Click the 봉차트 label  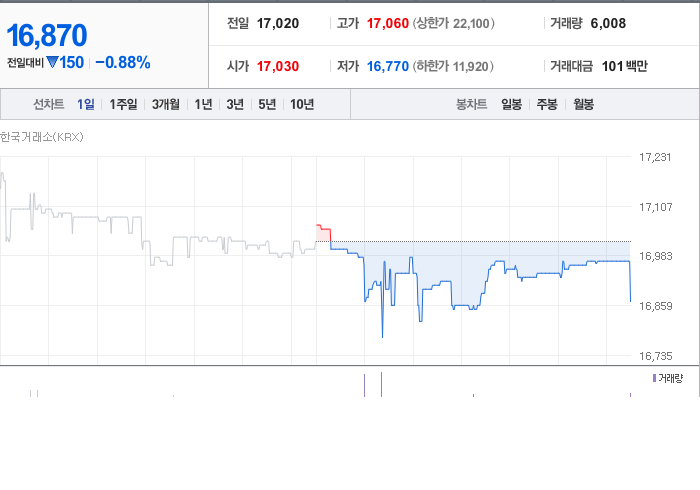(471, 104)
